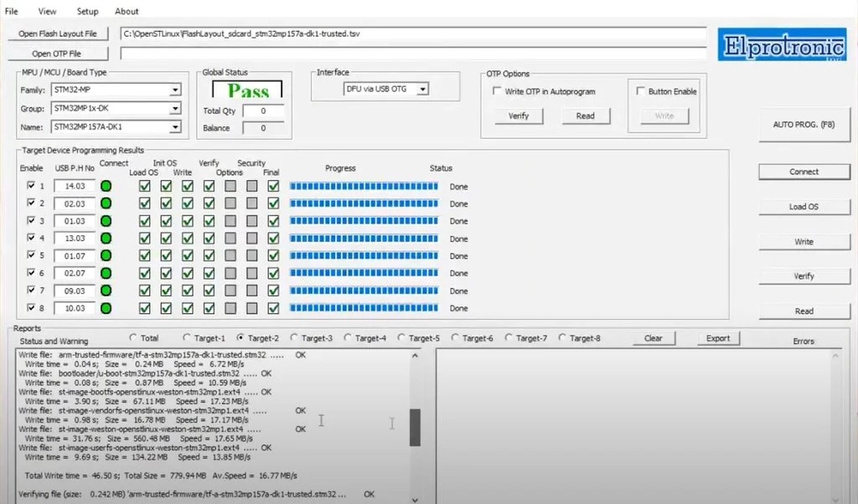
Task: Click Security gray status box for target 3
Action: [251, 221]
